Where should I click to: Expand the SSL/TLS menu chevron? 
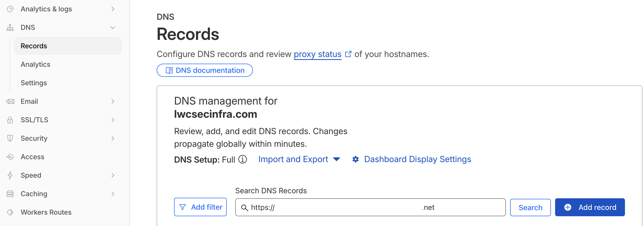(113, 120)
